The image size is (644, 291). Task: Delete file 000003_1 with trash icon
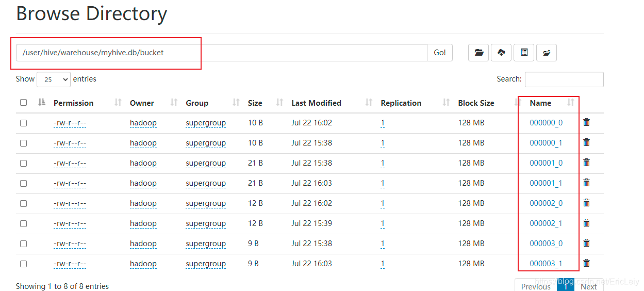586,263
